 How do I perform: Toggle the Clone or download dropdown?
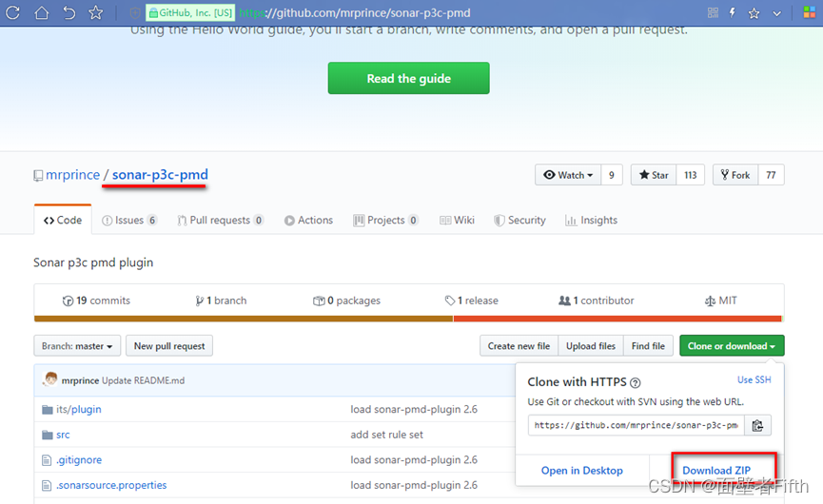coord(732,346)
